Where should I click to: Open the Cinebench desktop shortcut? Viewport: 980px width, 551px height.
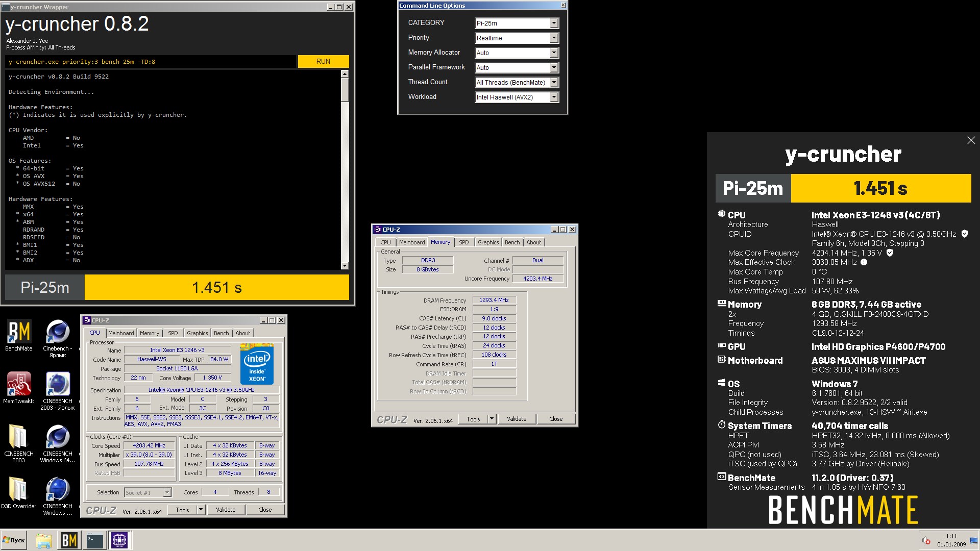(x=58, y=338)
